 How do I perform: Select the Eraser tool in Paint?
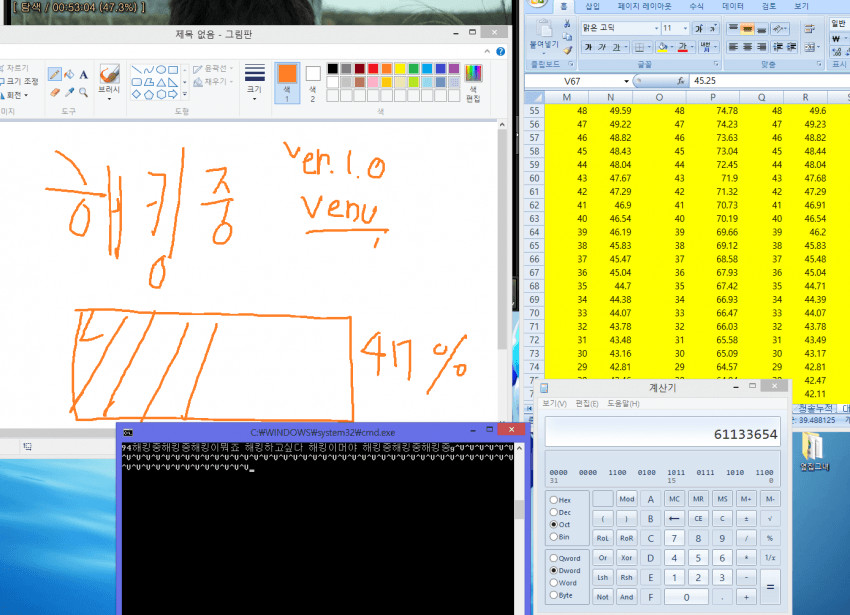[x=54, y=92]
